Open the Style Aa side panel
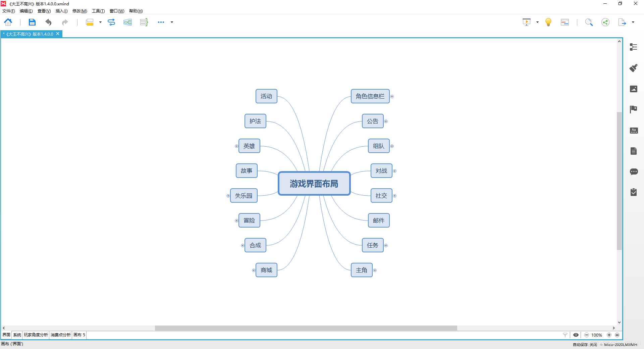 (633, 130)
